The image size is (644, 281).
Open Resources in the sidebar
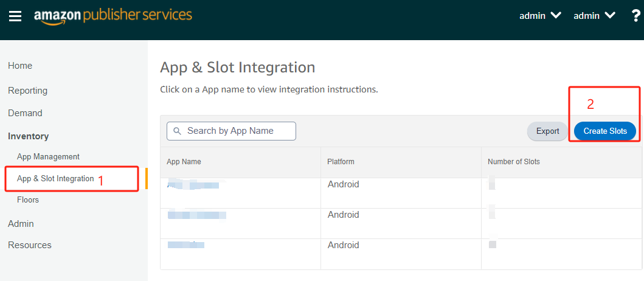click(30, 245)
